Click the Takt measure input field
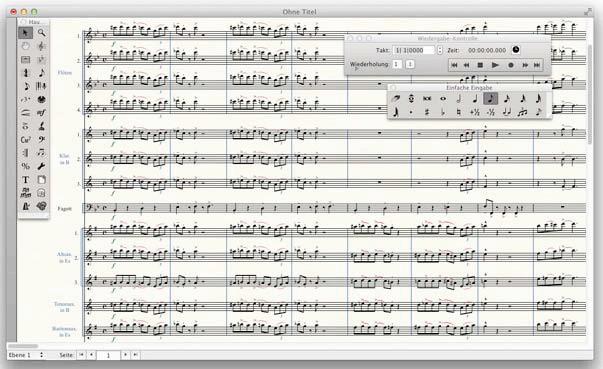This screenshot has width=603, height=369. click(413, 50)
